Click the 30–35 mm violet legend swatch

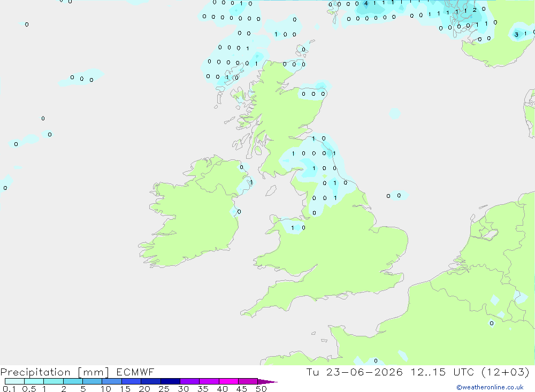pyautogui.click(x=190, y=381)
